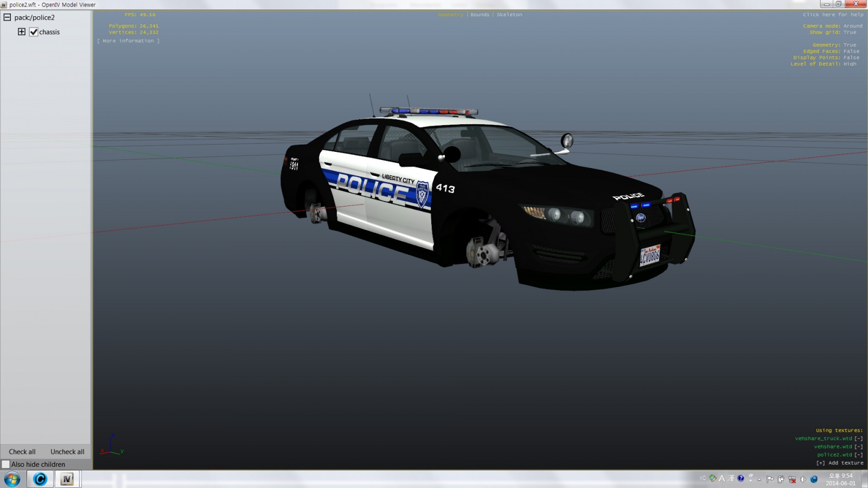Viewport: 868px width, 488px height.
Task: Open the Windows Start menu
Action: tap(12, 479)
